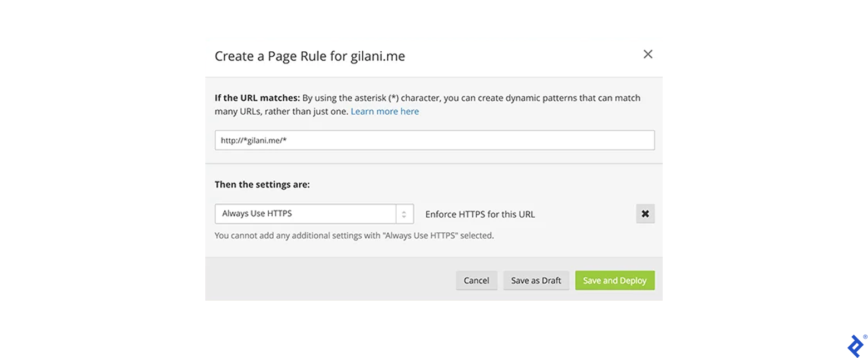Click the X icon next to Enforce HTTPS
This screenshot has height=358, width=868.
[645, 213]
